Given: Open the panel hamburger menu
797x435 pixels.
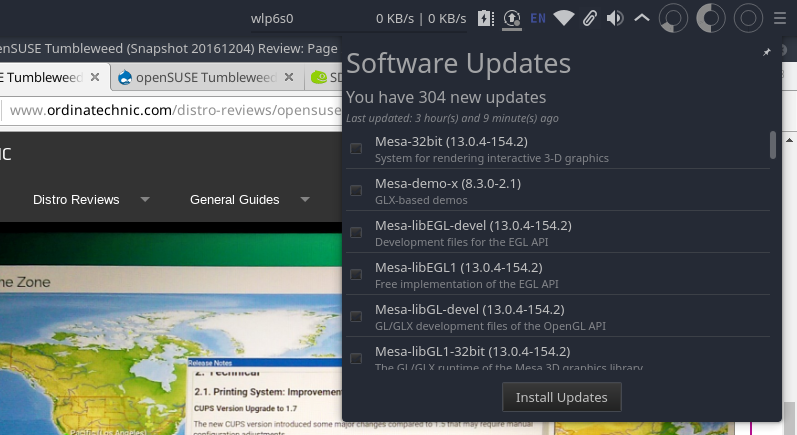Looking at the screenshot, I should (x=780, y=19).
